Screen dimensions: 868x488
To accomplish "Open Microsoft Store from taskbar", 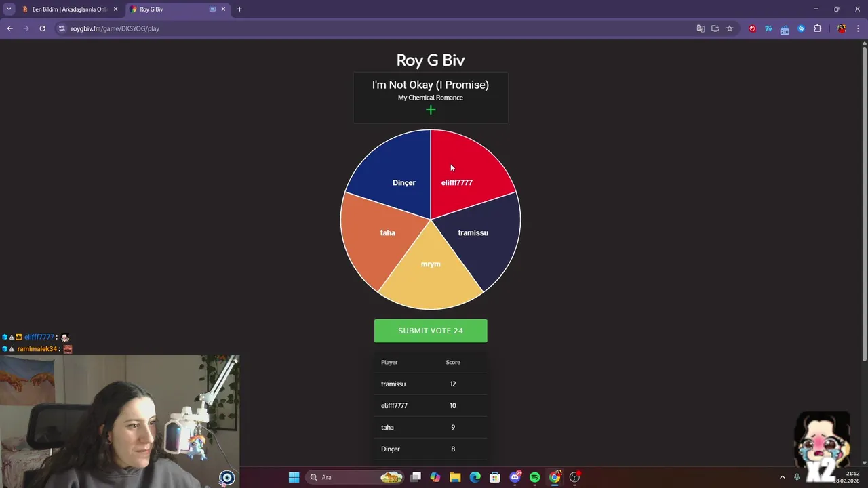I will click(495, 477).
